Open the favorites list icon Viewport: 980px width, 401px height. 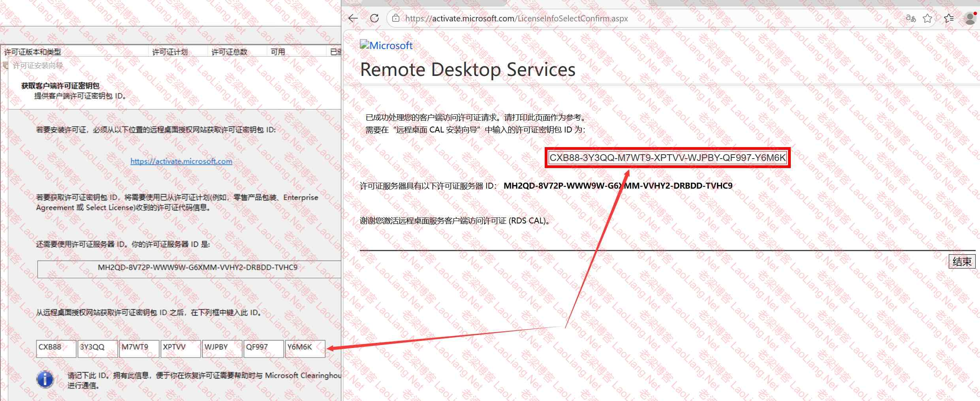[948, 19]
